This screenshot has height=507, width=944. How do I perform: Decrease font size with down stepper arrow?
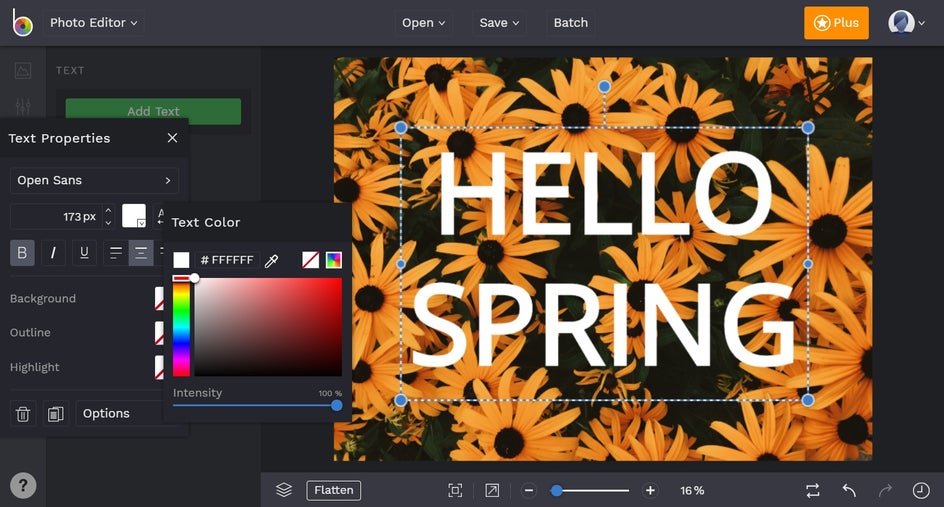click(x=108, y=222)
